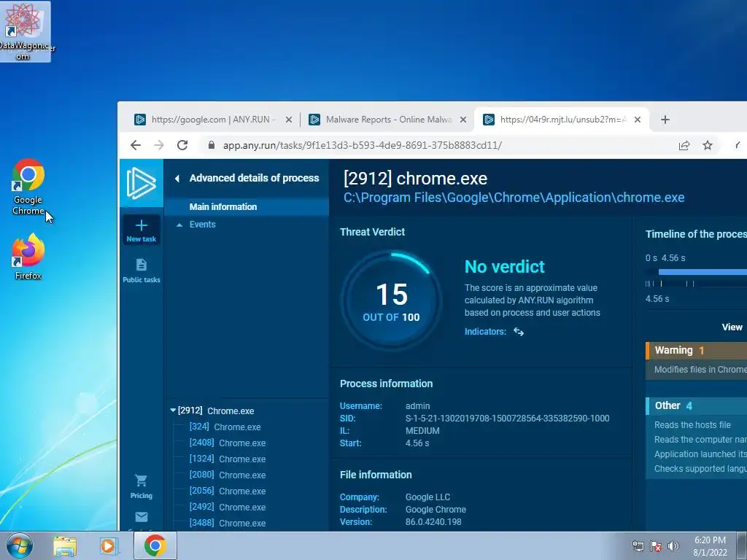Open a new Chrome tab
Image resolution: width=747 pixels, height=560 pixels.
point(665,120)
